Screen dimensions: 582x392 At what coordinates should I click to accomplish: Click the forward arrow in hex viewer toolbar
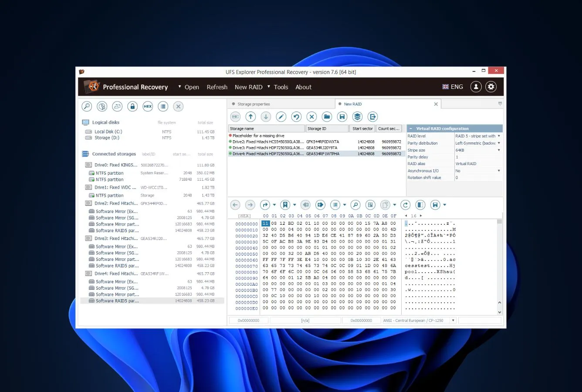pos(250,205)
